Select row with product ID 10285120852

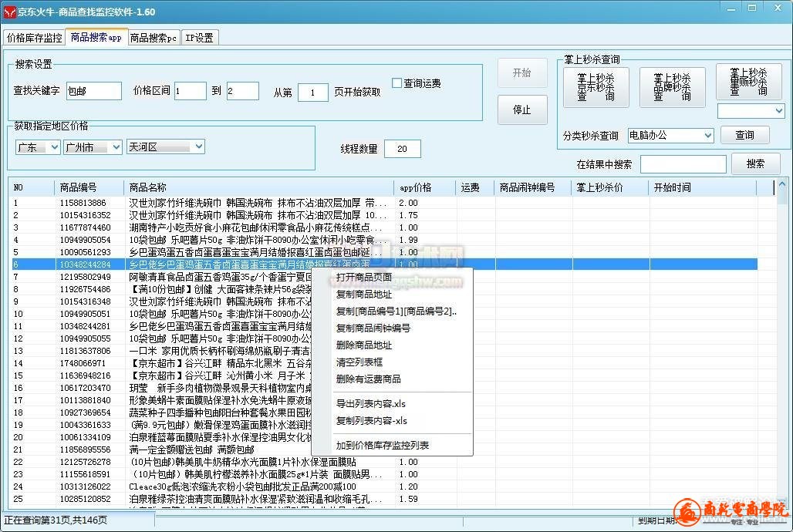click(x=384, y=499)
